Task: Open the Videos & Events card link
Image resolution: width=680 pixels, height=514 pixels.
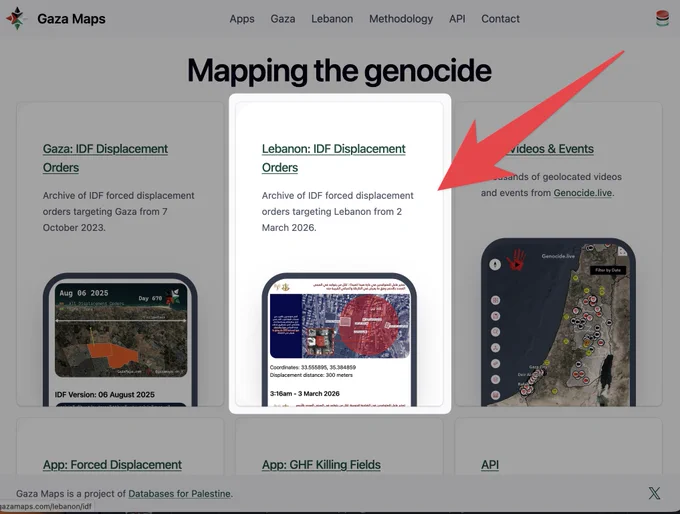Action: [550, 149]
